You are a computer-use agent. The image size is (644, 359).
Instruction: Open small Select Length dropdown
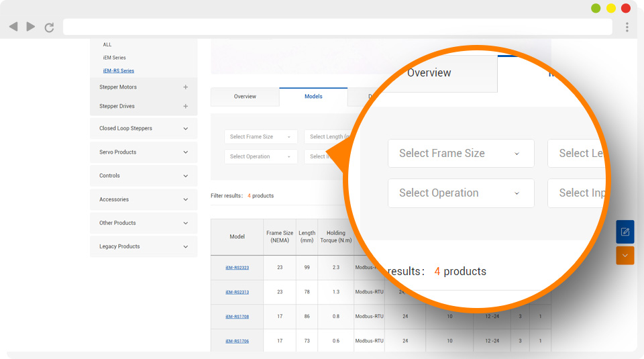[x=327, y=137]
